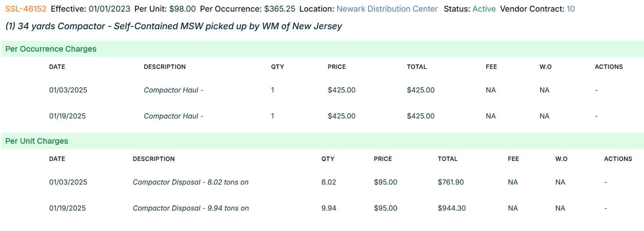
Task: Click the Per Unit table's ACTIONS header
Action: (x=618, y=159)
